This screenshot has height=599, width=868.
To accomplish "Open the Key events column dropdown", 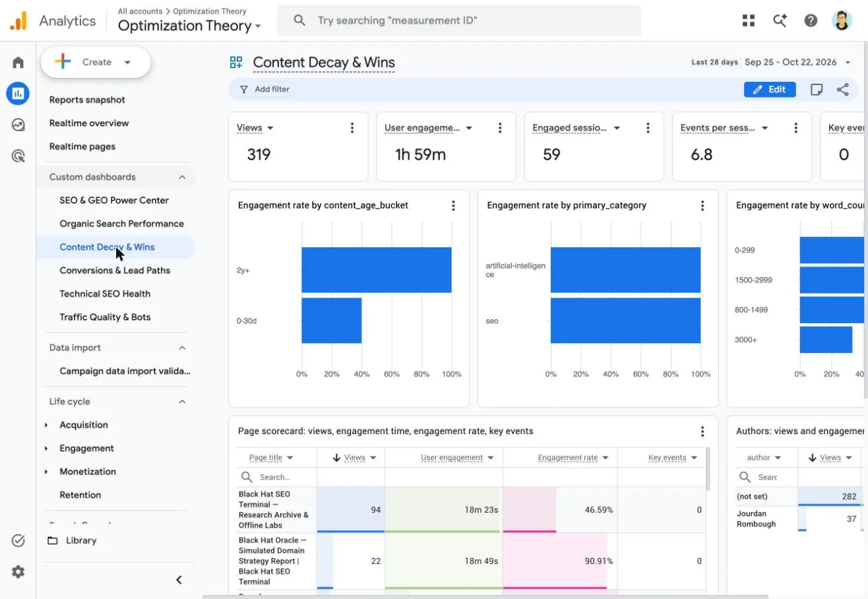I will [695, 458].
